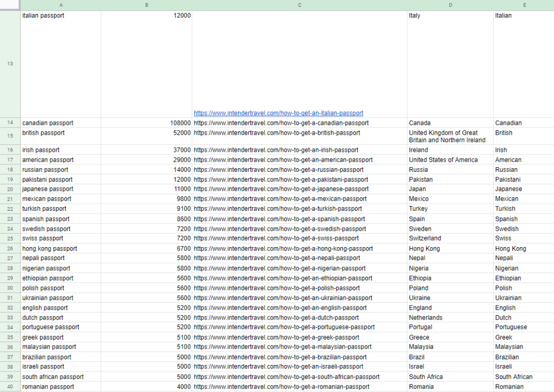
Task: Select row 33 header
Action: click(10, 317)
